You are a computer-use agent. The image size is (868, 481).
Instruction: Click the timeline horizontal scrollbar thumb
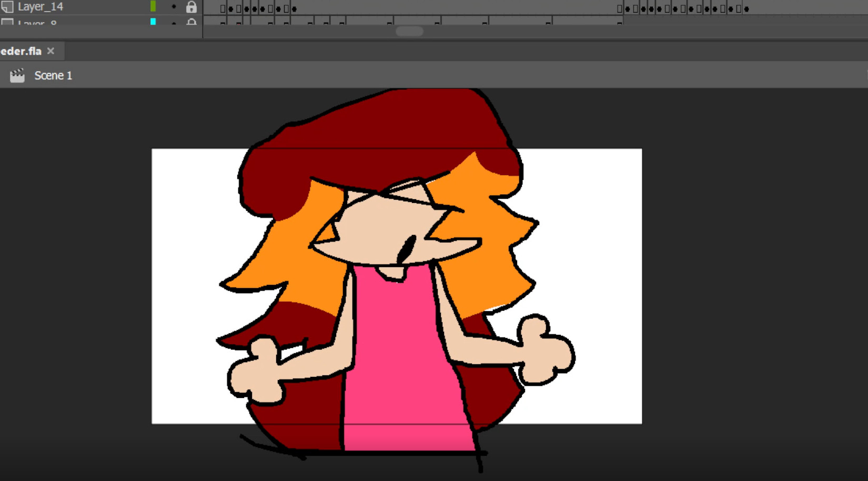pos(409,31)
